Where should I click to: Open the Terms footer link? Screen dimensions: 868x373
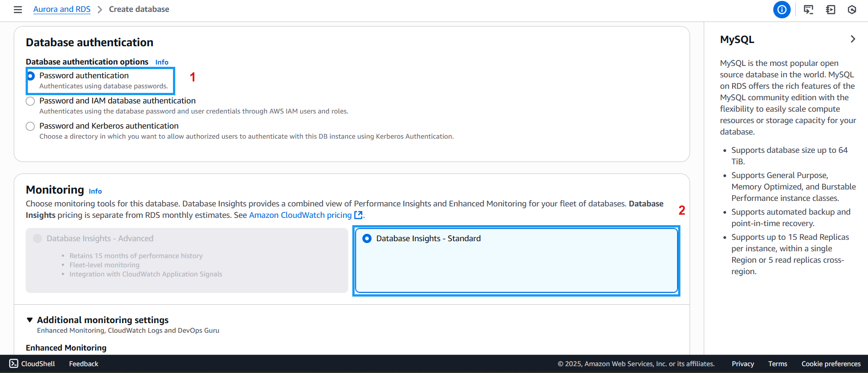(x=777, y=364)
